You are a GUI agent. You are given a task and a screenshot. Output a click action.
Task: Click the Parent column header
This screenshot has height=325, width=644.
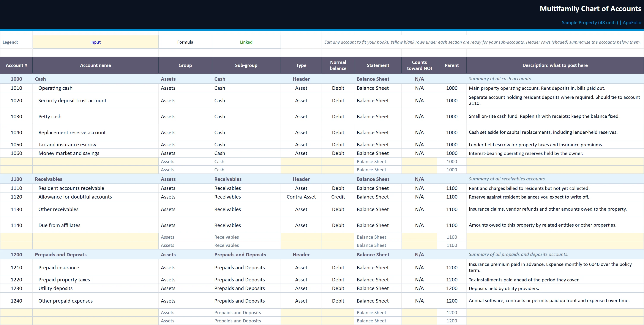pyautogui.click(x=451, y=65)
